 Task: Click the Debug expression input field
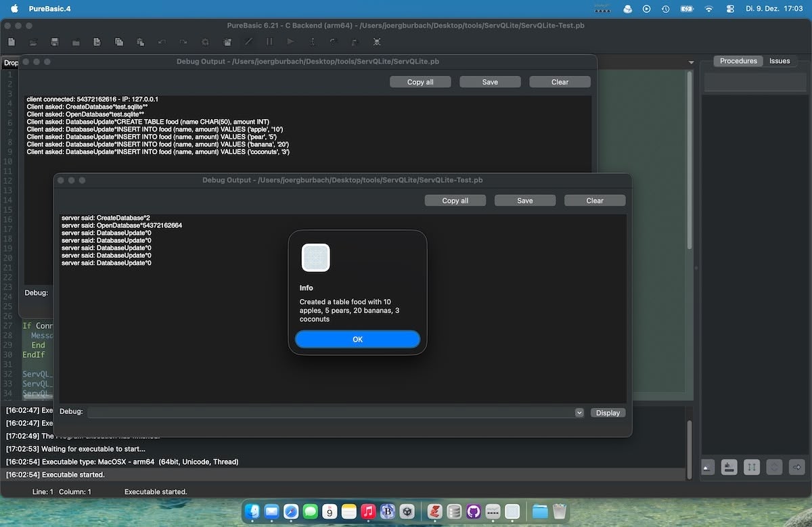(x=330, y=413)
